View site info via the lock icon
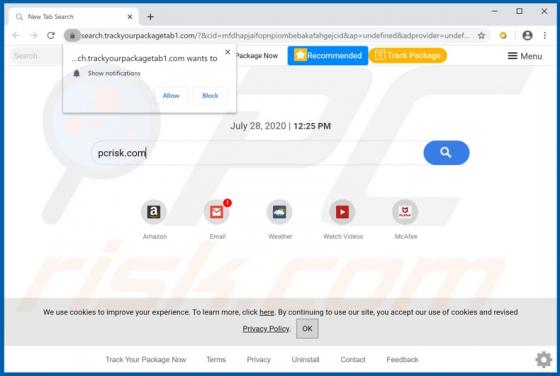This screenshot has width=560, height=376. [72, 35]
